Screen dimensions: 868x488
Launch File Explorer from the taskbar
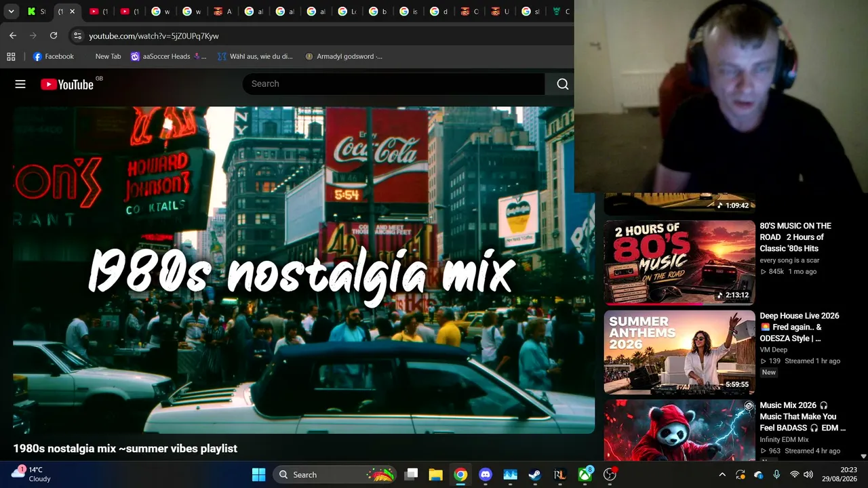click(435, 474)
